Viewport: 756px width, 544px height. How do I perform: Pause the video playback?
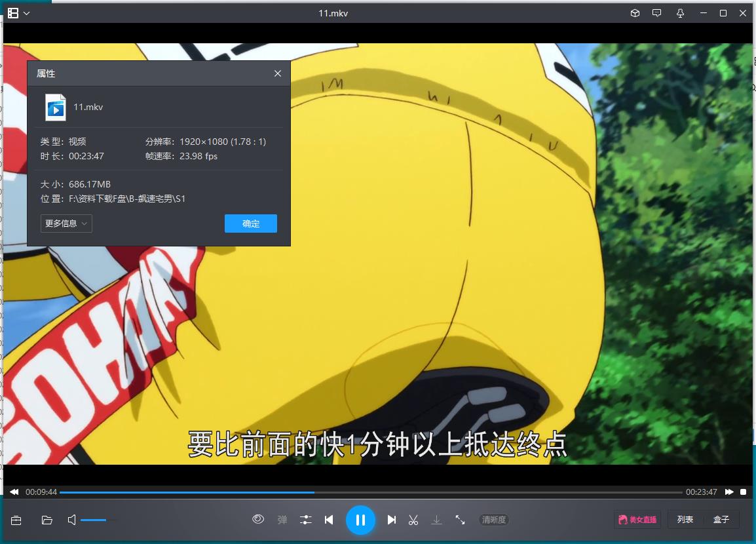(360, 520)
